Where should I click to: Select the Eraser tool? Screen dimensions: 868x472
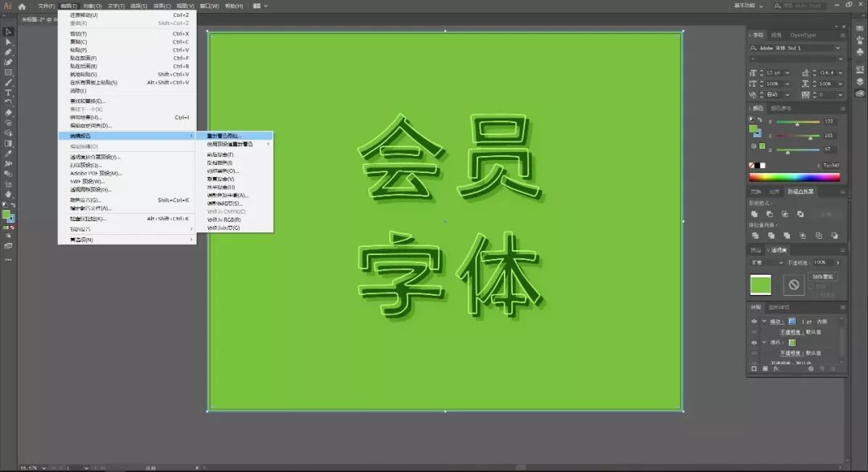8,113
